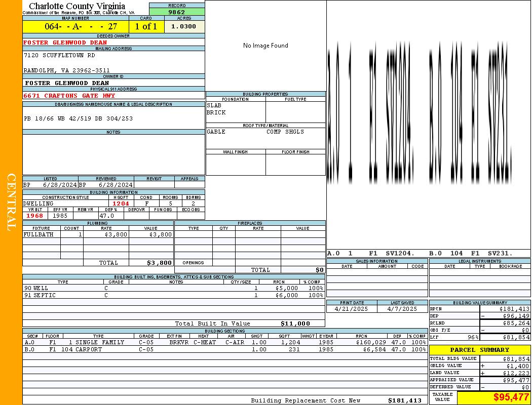Select map number 064- -A- - - 27
The height and width of the screenshot is (405, 532).
[81, 26]
